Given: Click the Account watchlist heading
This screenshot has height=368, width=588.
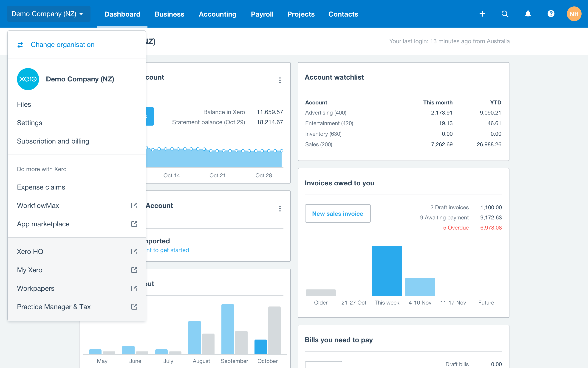Looking at the screenshot, I should (x=334, y=77).
